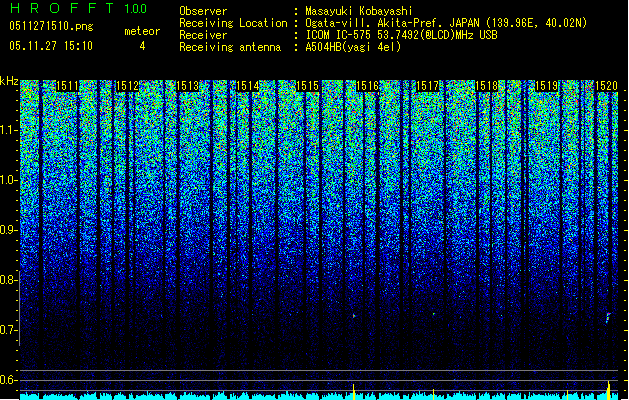Image resolution: width=629 pixels, height=400 pixels.
Task: Click the 0.7 kHz axis label
Action: pos(8,330)
